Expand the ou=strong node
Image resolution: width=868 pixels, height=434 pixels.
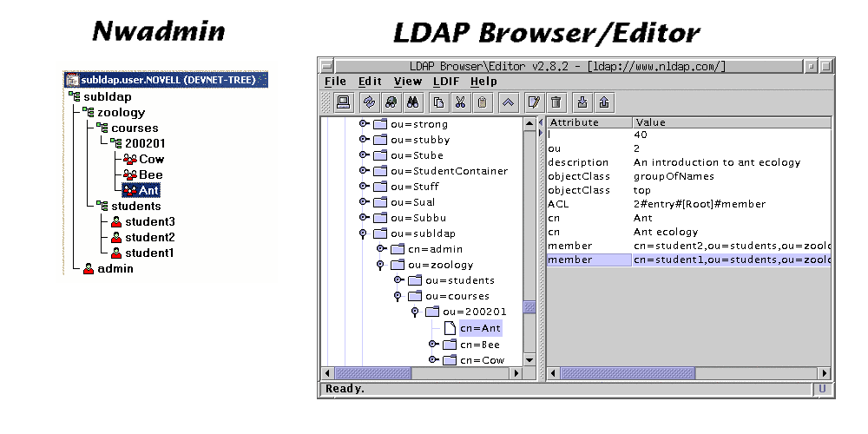[x=364, y=123]
